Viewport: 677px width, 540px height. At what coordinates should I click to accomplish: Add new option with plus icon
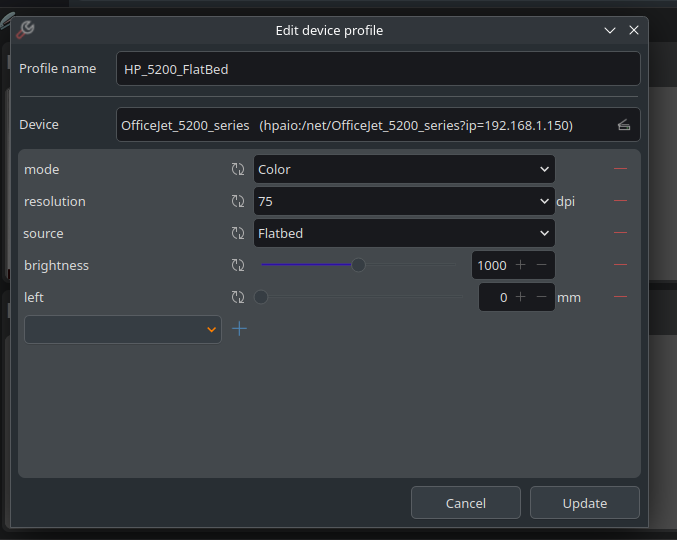tap(239, 328)
